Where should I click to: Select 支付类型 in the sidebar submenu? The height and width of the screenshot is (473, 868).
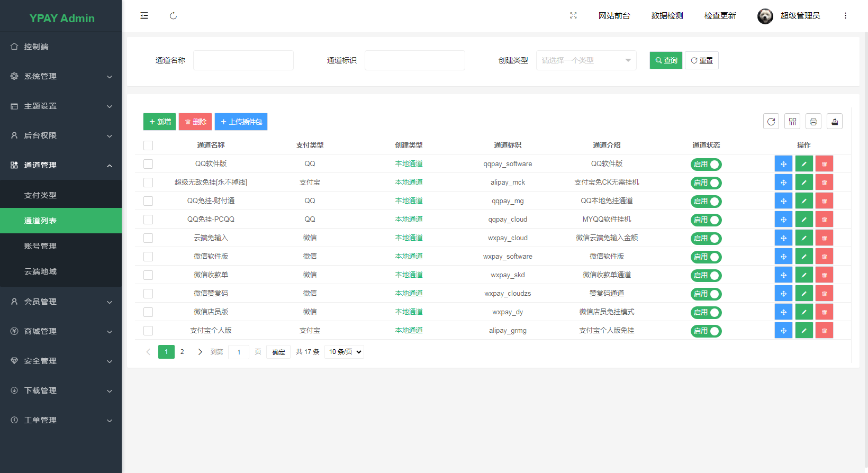click(40, 195)
